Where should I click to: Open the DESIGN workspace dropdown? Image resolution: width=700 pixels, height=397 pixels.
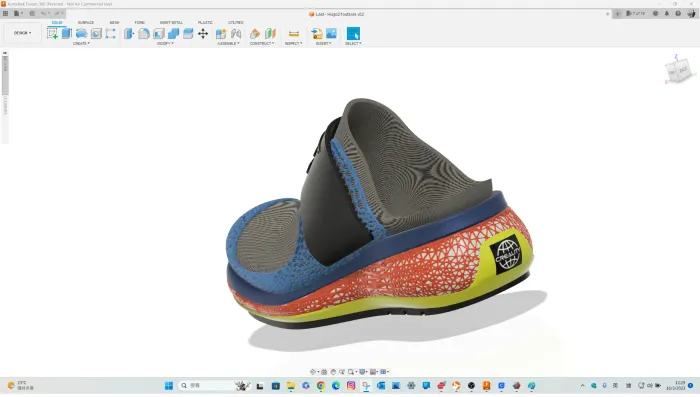pos(22,33)
